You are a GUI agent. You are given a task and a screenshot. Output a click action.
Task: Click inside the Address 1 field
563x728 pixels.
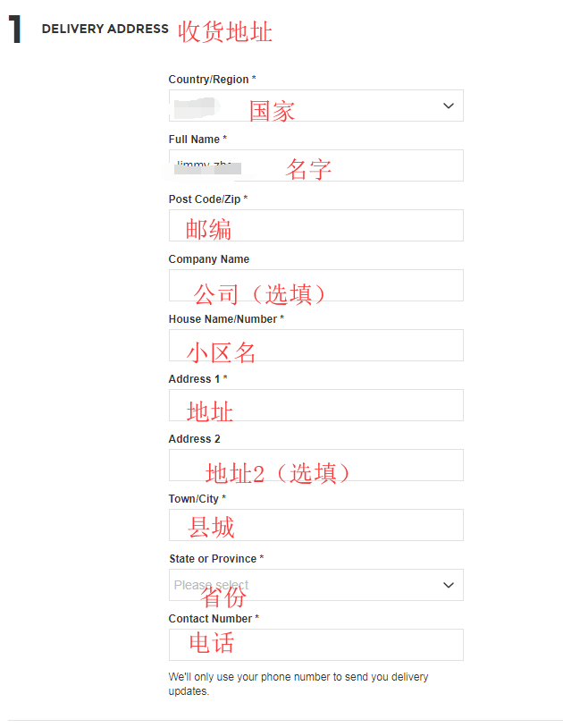[315, 405]
